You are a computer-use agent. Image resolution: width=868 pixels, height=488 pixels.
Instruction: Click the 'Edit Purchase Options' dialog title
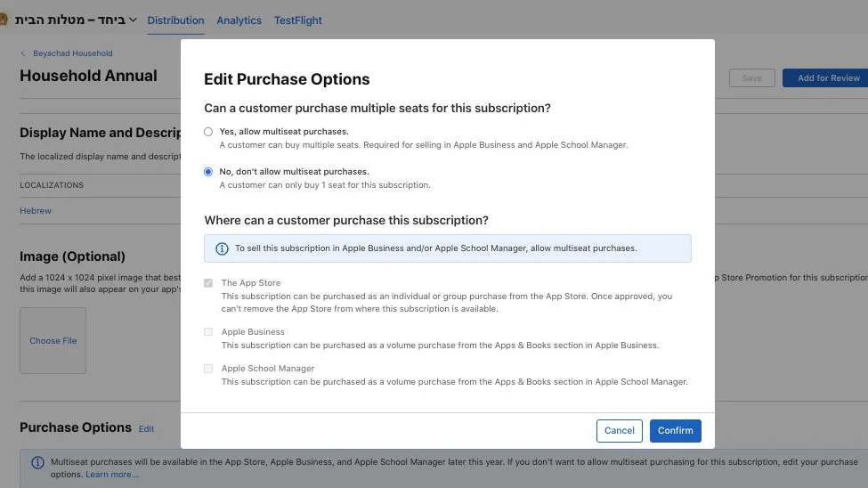tap(287, 79)
